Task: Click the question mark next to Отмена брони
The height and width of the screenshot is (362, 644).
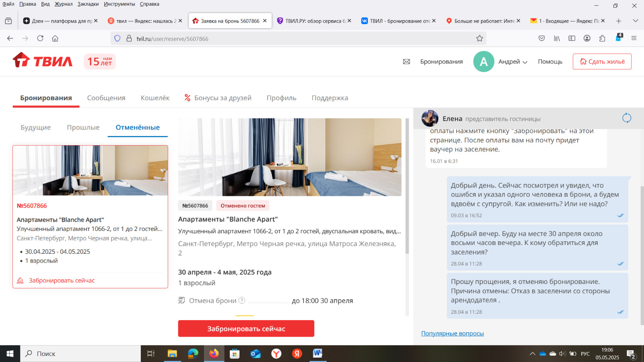Action: coord(242,300)
